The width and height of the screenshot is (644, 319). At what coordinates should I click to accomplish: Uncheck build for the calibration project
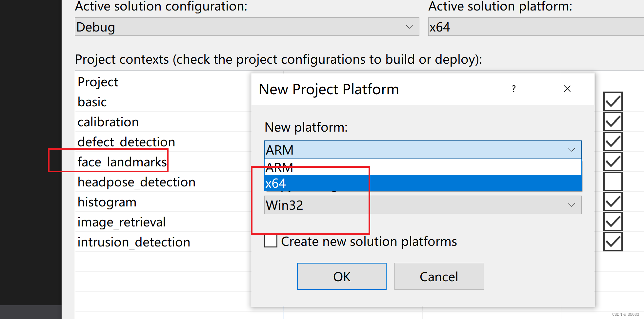pyautogui.click(x=613, y=122)
